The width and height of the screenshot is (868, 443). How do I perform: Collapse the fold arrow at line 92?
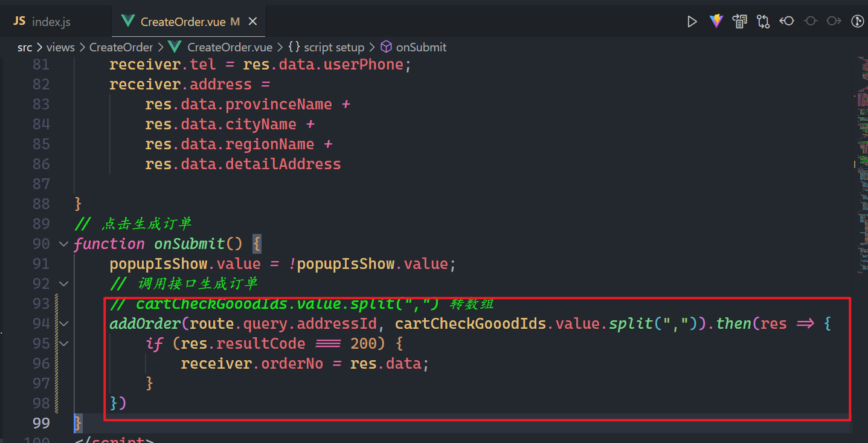coord(63,283)
